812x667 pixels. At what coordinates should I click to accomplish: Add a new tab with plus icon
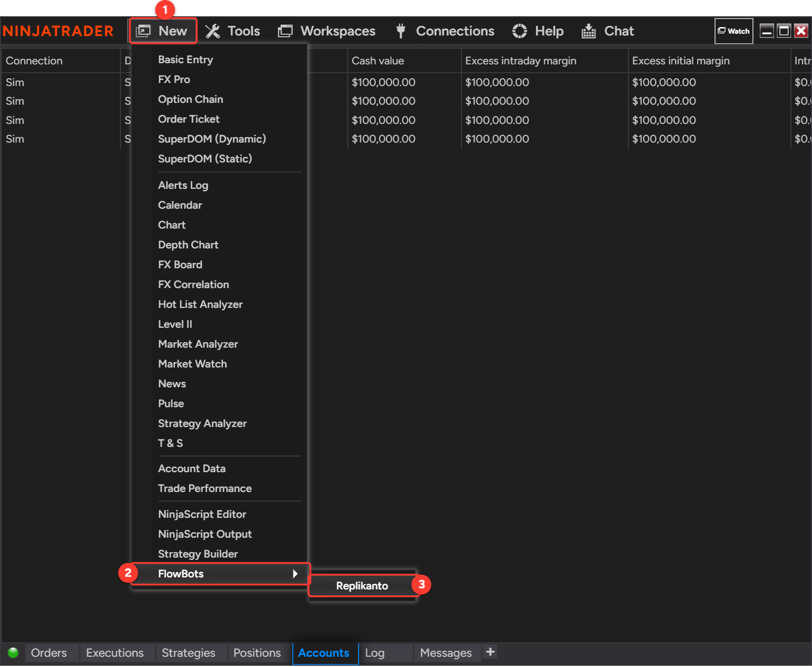click(490, 651)
